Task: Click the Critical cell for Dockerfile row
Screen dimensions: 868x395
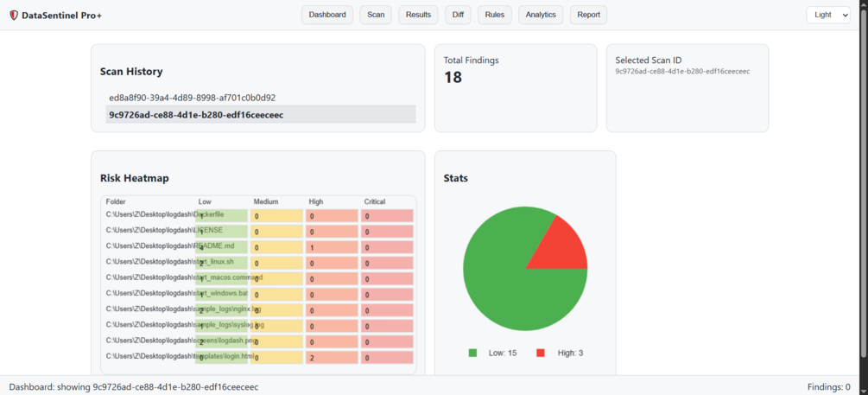Action: point(388,216)
